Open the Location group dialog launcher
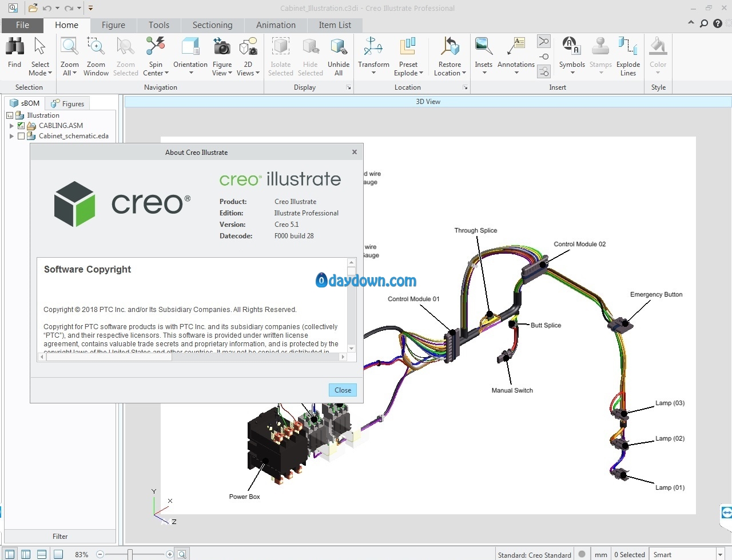Screen dimensions: 732x560 pos(465,87)
